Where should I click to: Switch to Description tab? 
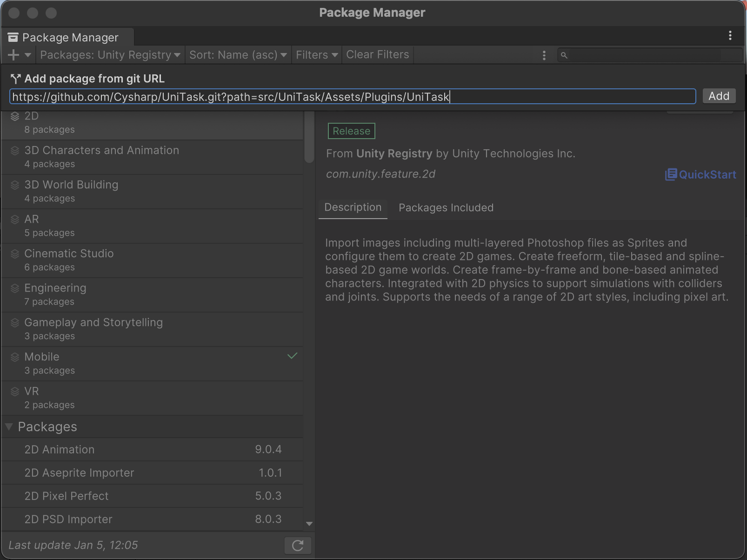(x=353, y=207)
